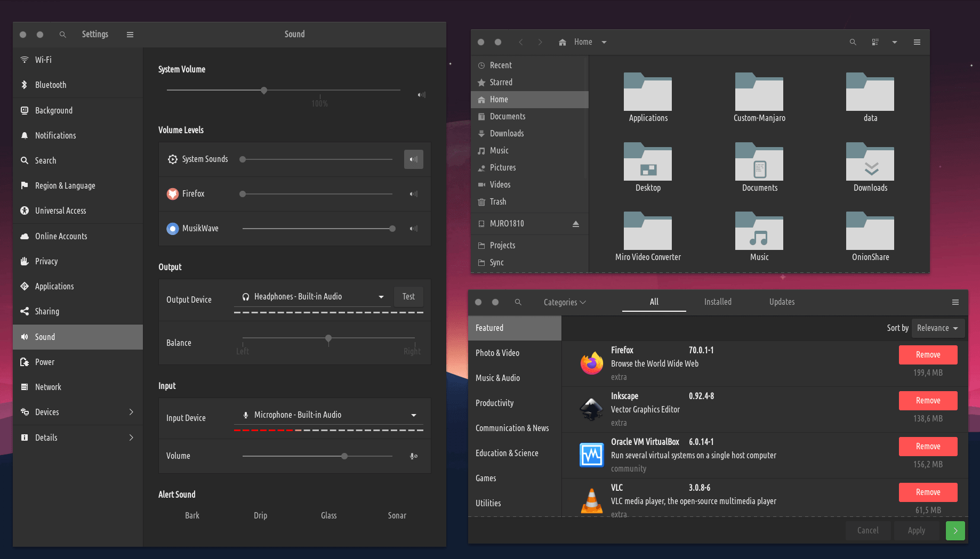
Task: Click the green forward arrow button
Action: (x=955, y=531)
